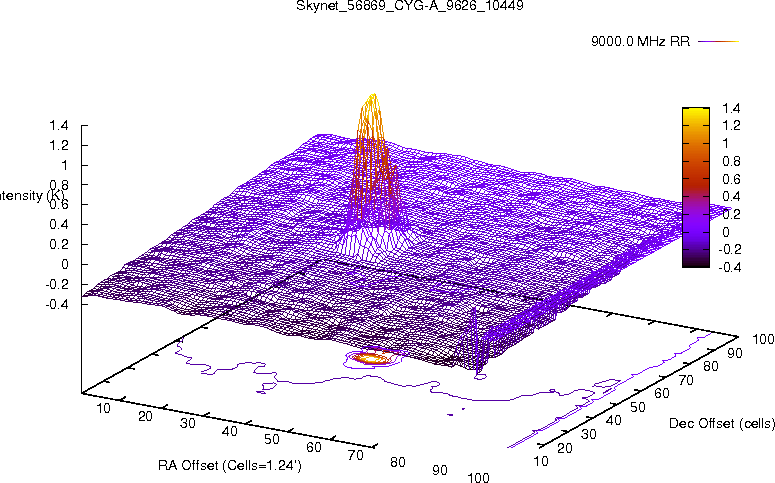Click Dec Offset axis tick 80
The height and width of the screenshot is (483, 775).
click(710, 366)
